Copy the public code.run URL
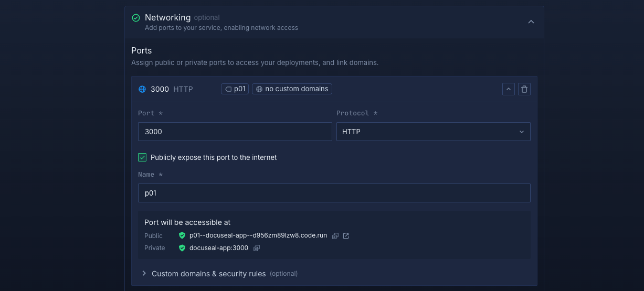Viewport: 644px width, 291px height. click(335, 236)
